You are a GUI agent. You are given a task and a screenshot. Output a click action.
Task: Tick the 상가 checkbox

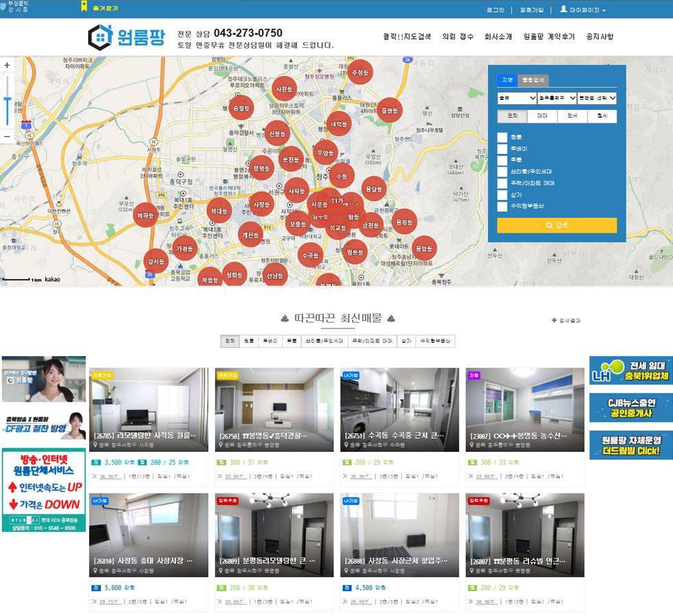[x=503, y=194]
